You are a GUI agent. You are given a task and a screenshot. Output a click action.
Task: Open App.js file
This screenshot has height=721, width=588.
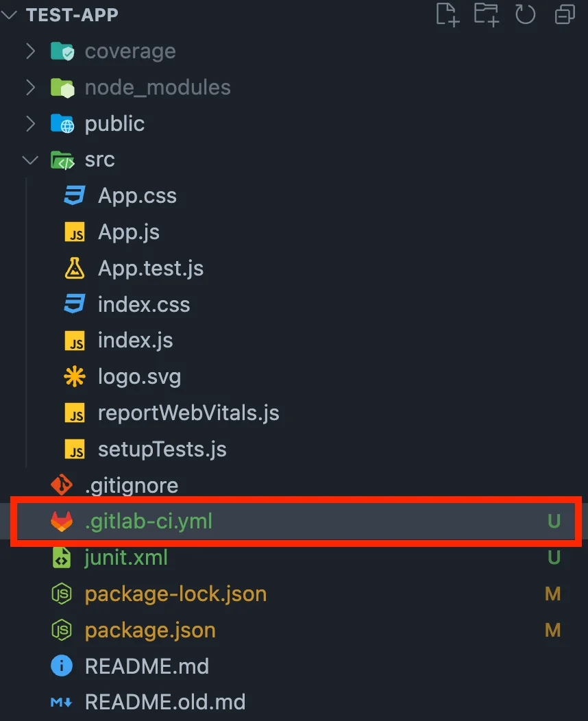point(128,232)
